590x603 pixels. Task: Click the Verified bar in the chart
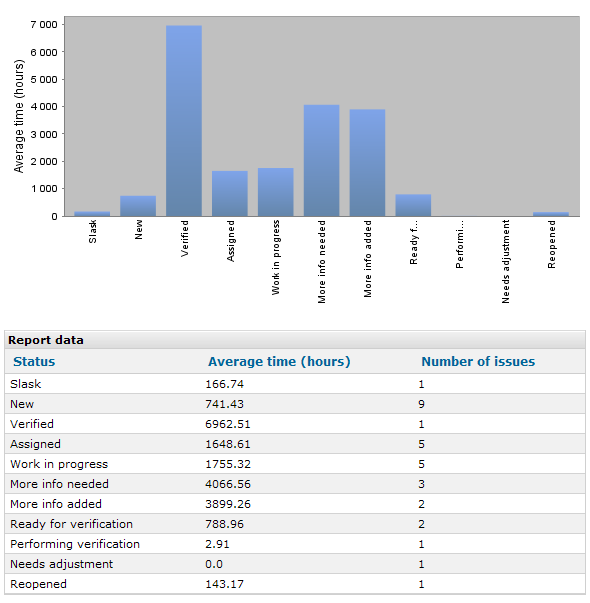point(184,121)
